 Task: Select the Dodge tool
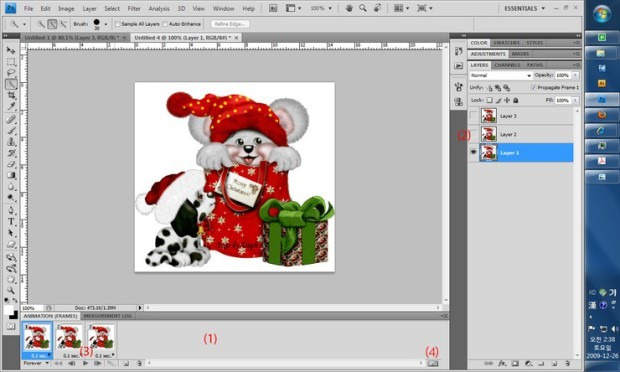(x=11, y=197)
